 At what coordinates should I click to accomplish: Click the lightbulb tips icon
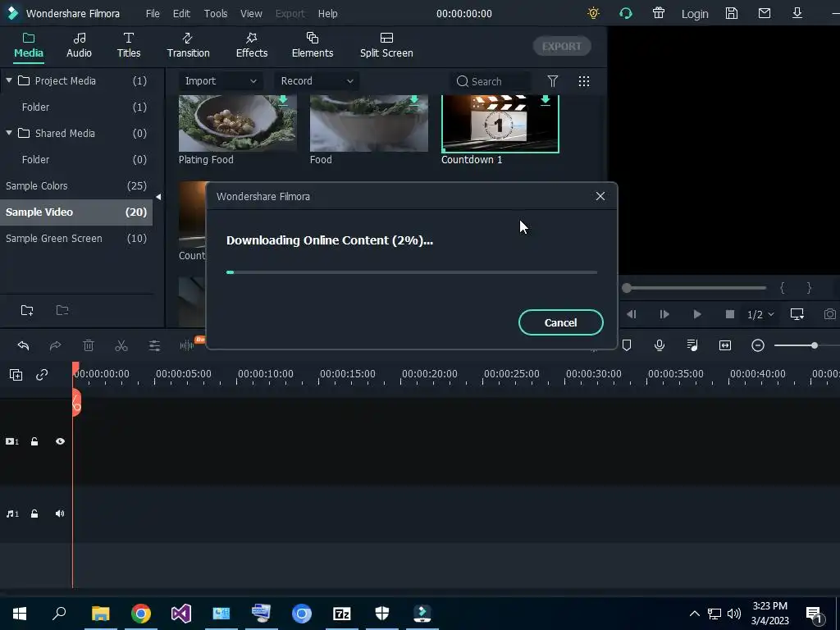pyautogui.click(x=593, y=13)
